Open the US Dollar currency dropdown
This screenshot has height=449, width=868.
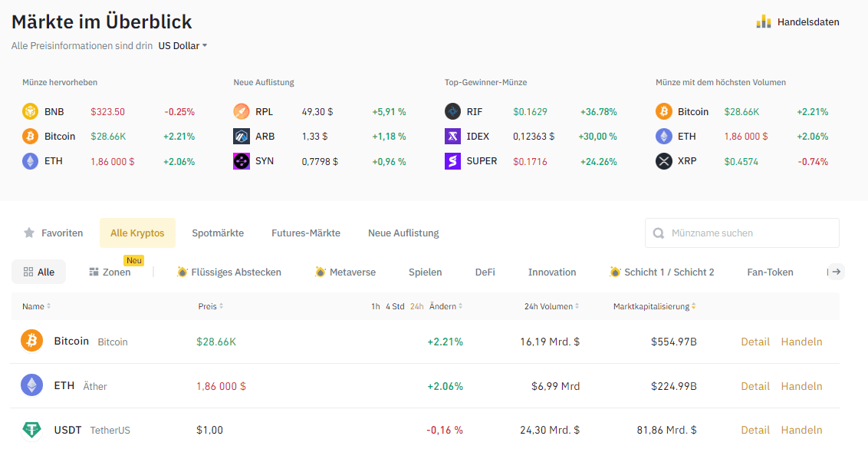182,46
